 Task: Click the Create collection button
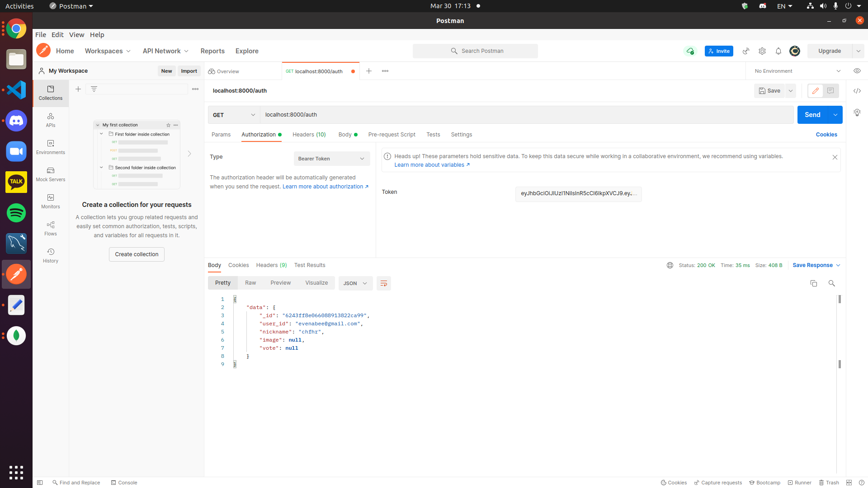137,254
